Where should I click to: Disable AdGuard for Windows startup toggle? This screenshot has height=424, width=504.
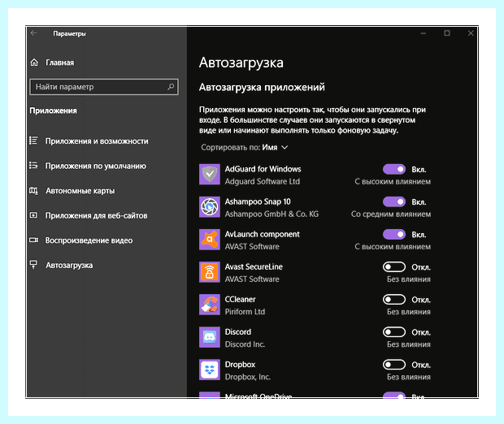tap(394, 169)
